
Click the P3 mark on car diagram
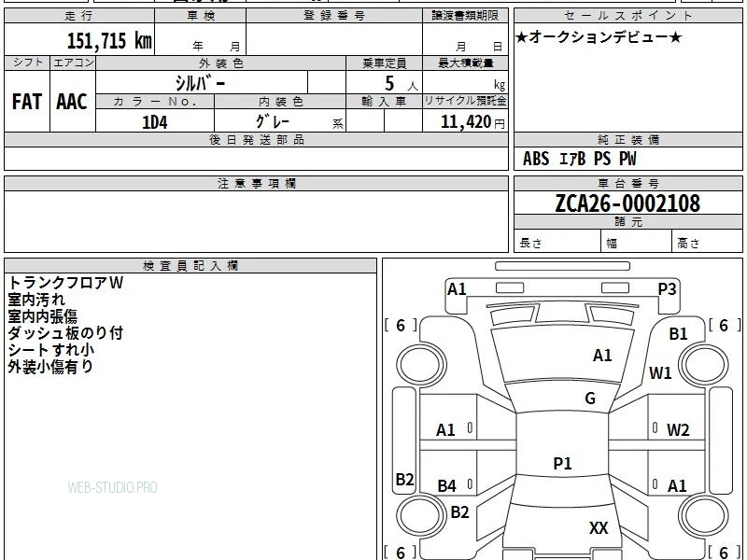667,289
